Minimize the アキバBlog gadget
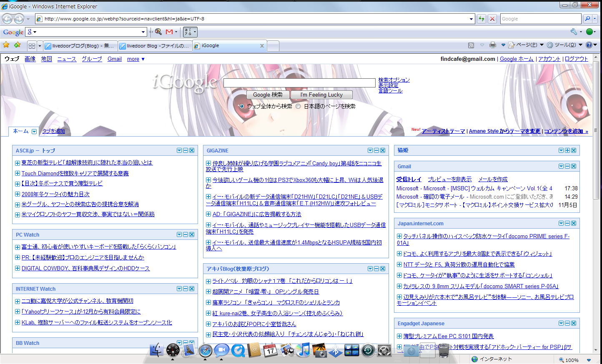Viewport: 602px width, 364px height. coord(376,269)
